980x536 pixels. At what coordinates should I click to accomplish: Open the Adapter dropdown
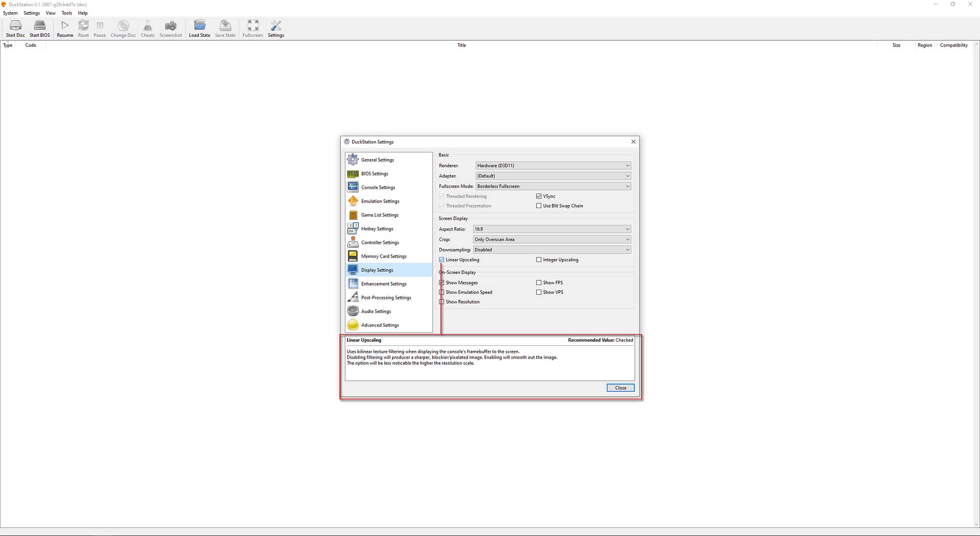553,176
